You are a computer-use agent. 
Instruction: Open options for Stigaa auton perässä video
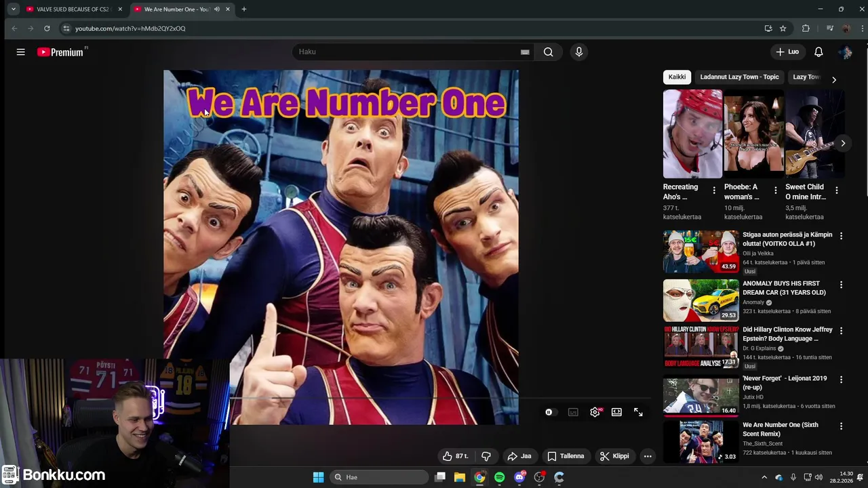tap(841, 236)
